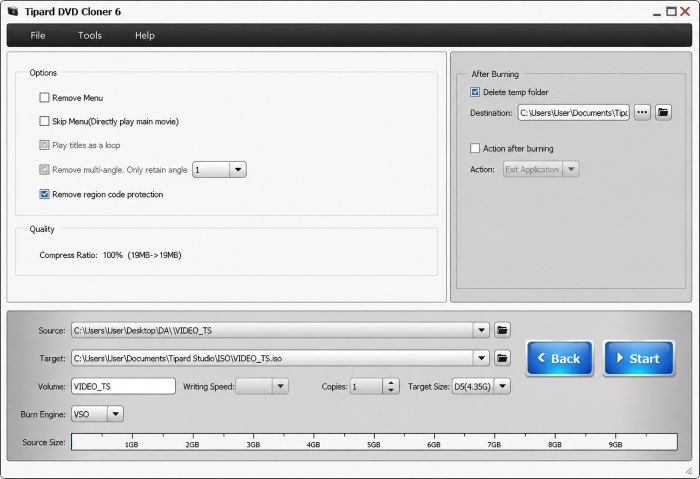Increase the Copies count stepper

pyautogui.click(x=391, y=383)
